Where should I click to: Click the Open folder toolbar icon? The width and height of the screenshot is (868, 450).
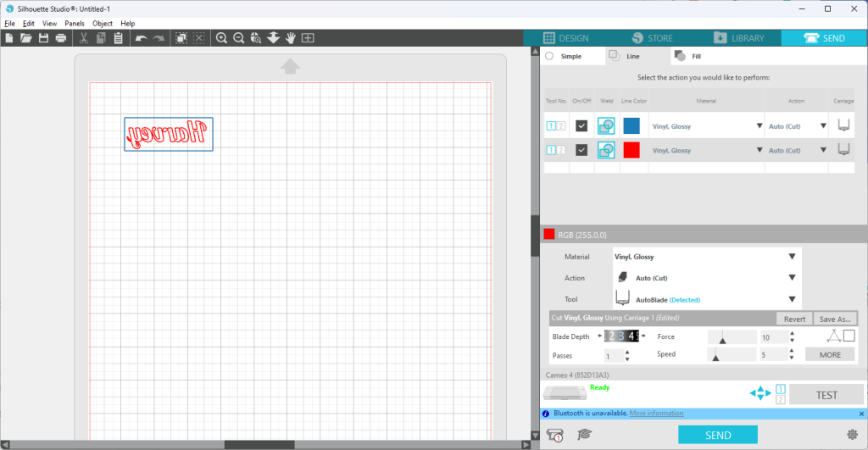(26, 38)
